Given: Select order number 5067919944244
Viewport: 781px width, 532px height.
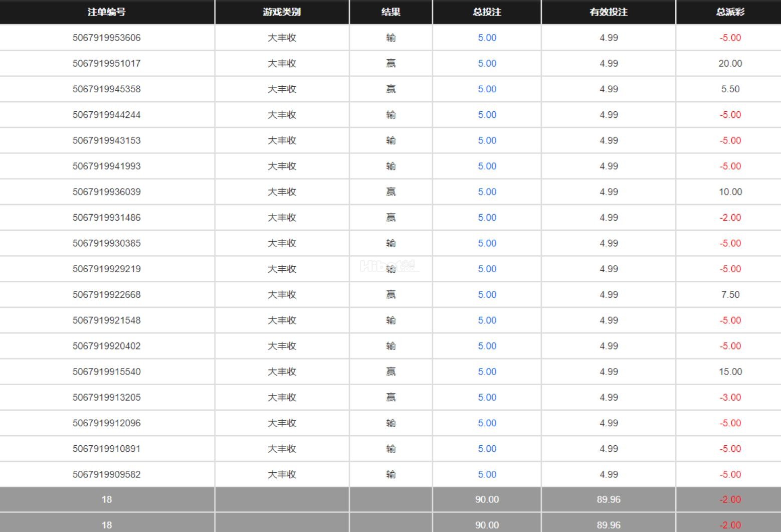Looking at the screenshot, I should pyautogui.click(x=106, y=115).
